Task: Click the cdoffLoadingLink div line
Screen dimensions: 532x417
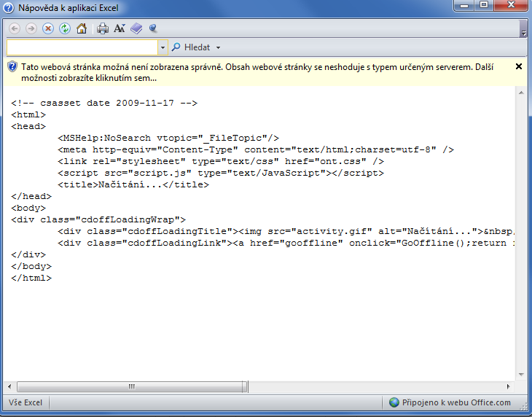Action: coord(286,243)
